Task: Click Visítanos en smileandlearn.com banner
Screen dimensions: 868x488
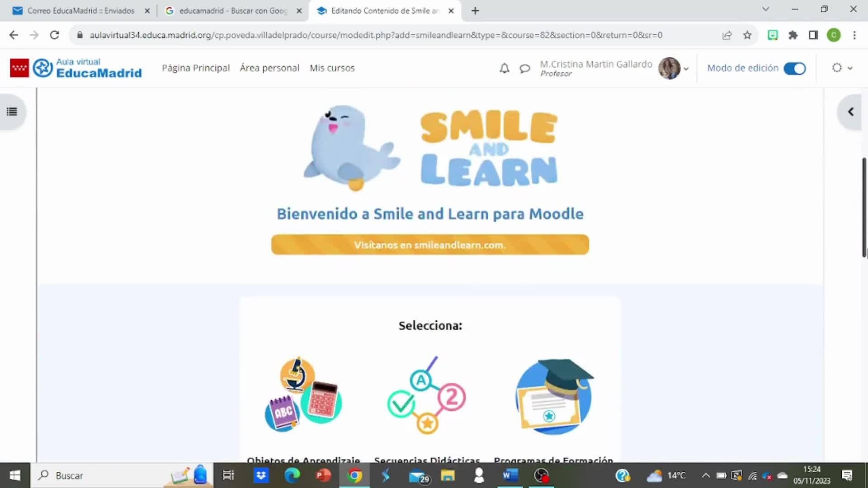Action: click(x=429, y=245)
